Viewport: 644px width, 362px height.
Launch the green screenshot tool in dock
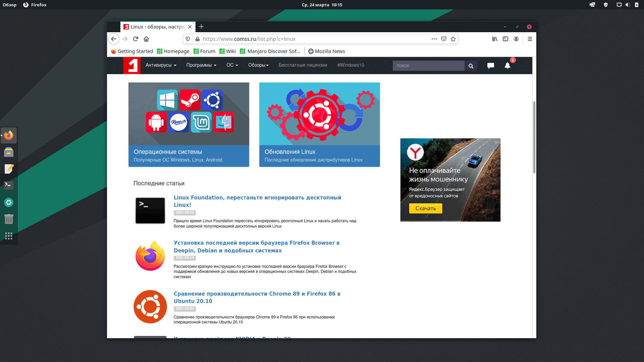point(9,202)
